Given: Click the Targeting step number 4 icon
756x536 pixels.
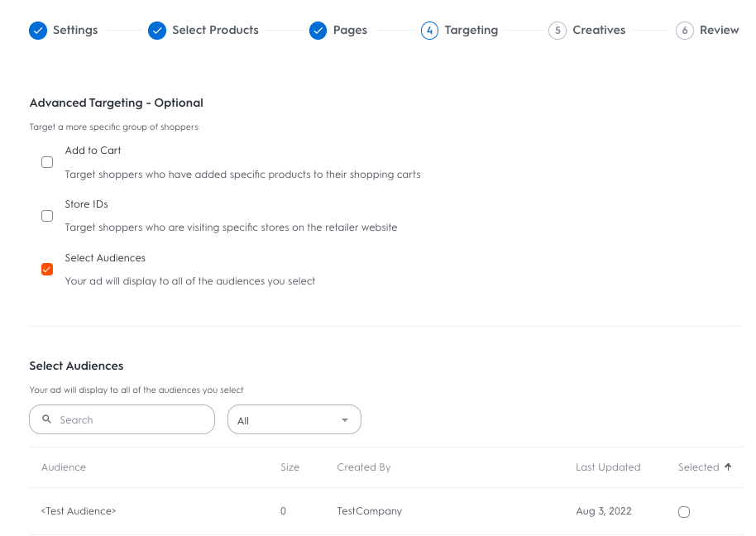Looking at the screenshot, I should pyautogui.click(x=429, y=31).
